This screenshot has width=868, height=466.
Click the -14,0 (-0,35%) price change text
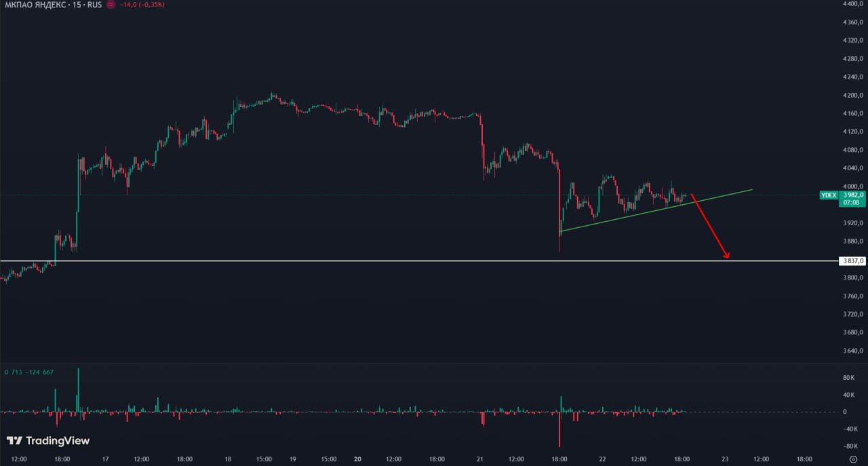tap(142, 4)
